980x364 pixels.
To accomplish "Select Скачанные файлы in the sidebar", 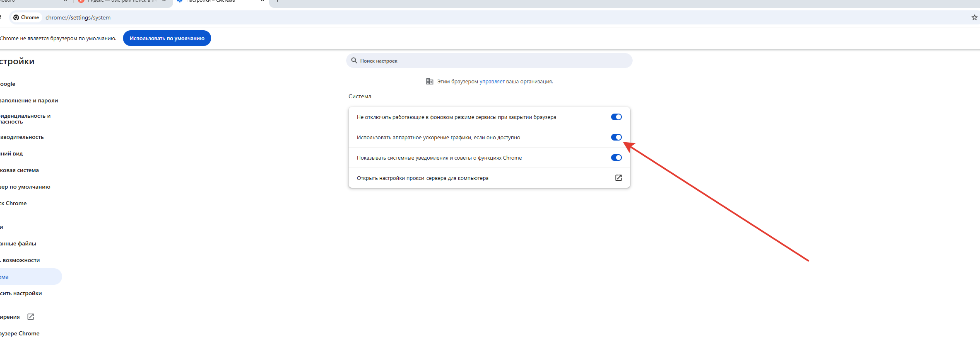I will pos(18,243).
